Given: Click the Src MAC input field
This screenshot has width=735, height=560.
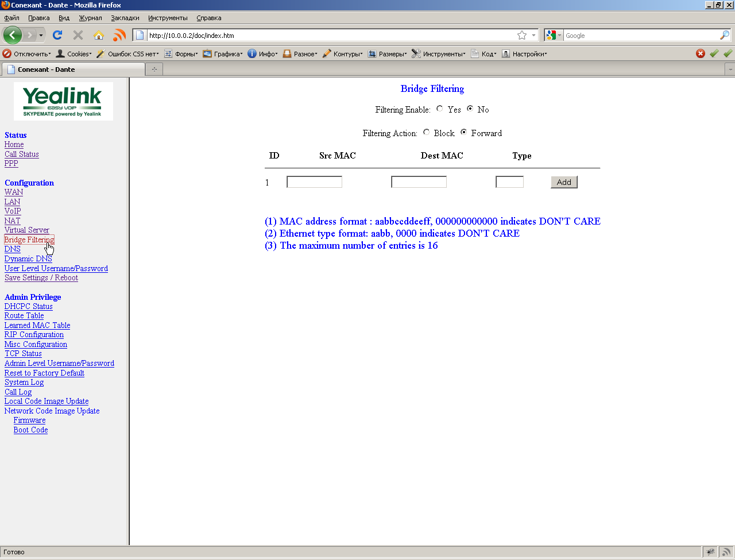Looking at the screenshot, I should [314, 182].
